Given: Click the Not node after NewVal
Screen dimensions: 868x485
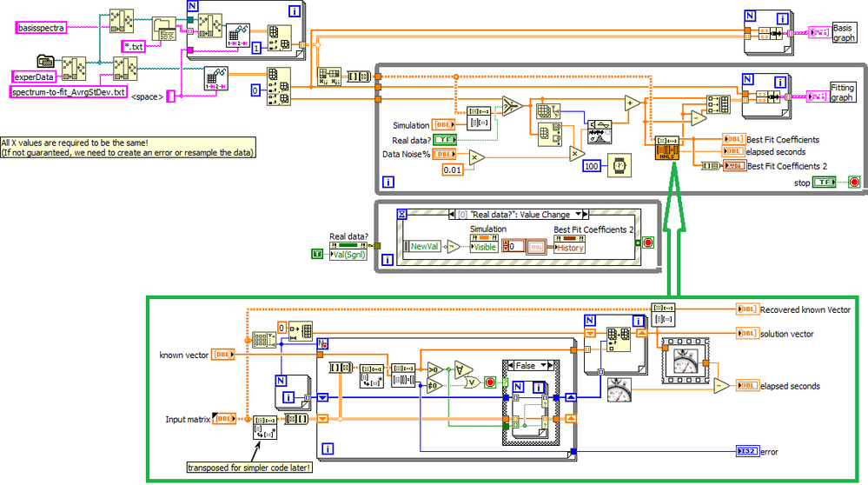Looking at the screenshot, I should tap(454, 246).
